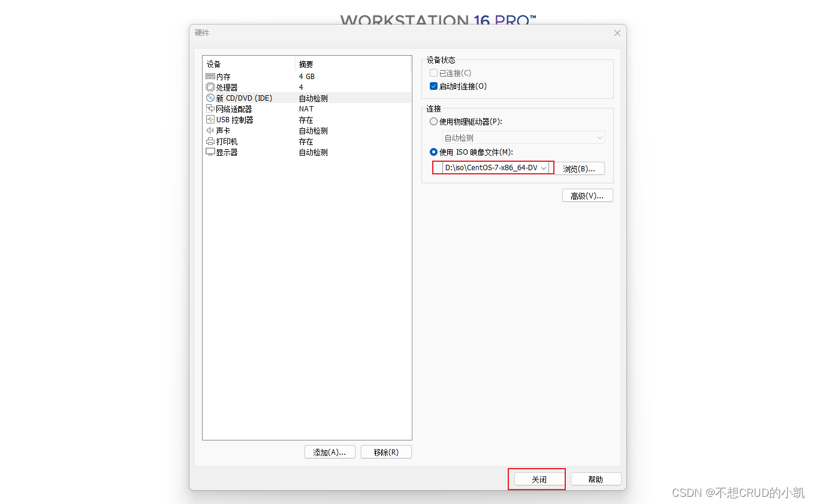The width and height of the screenshot is (814, 504).
Task: Select 使用 ISO 映像文件(M) radio option
Action: coord(433,152)
